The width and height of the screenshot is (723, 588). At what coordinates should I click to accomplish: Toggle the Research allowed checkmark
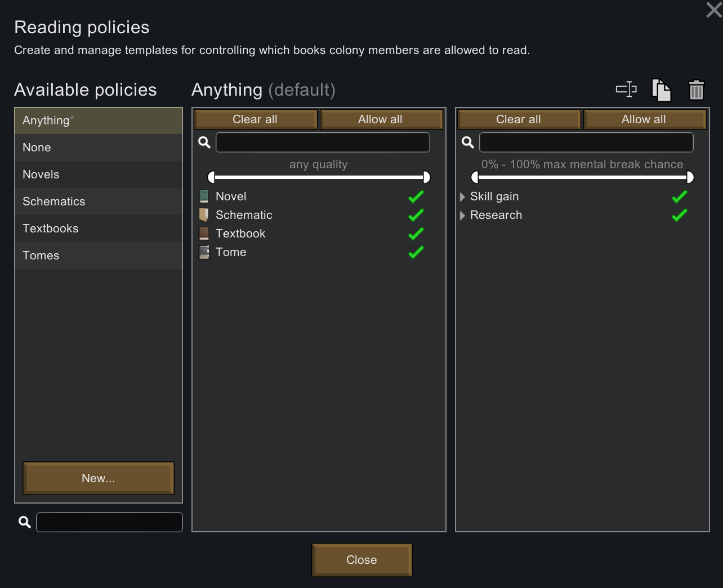pyautogui.click(x=680, y=215)
